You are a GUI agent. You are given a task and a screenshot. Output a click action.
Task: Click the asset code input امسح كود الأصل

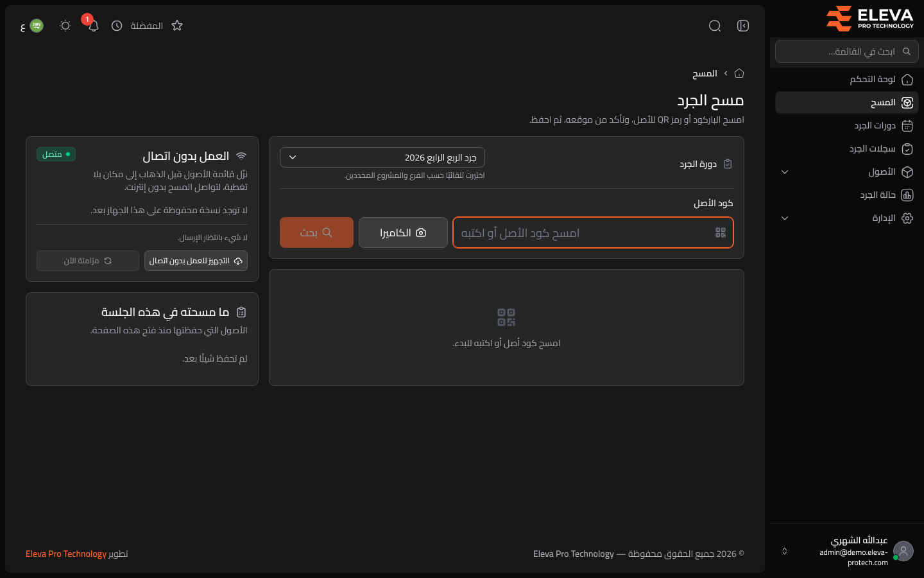pos(593,232)
